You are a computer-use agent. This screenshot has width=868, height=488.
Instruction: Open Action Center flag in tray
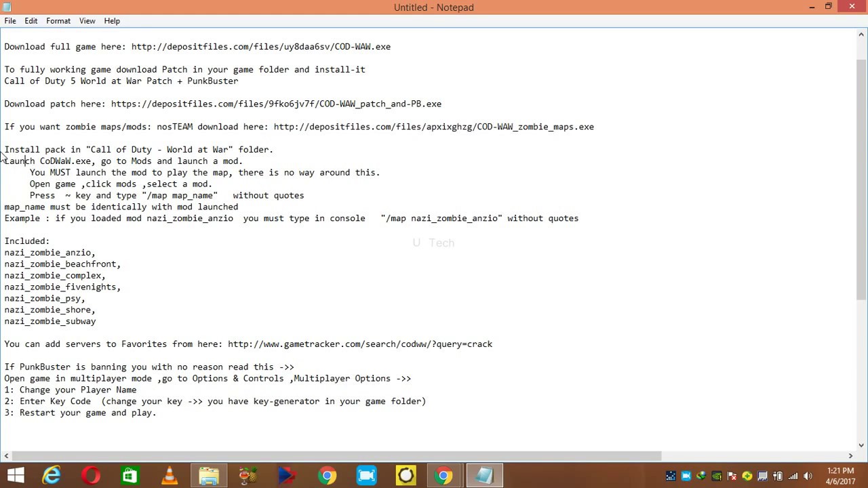pos(732,476)
